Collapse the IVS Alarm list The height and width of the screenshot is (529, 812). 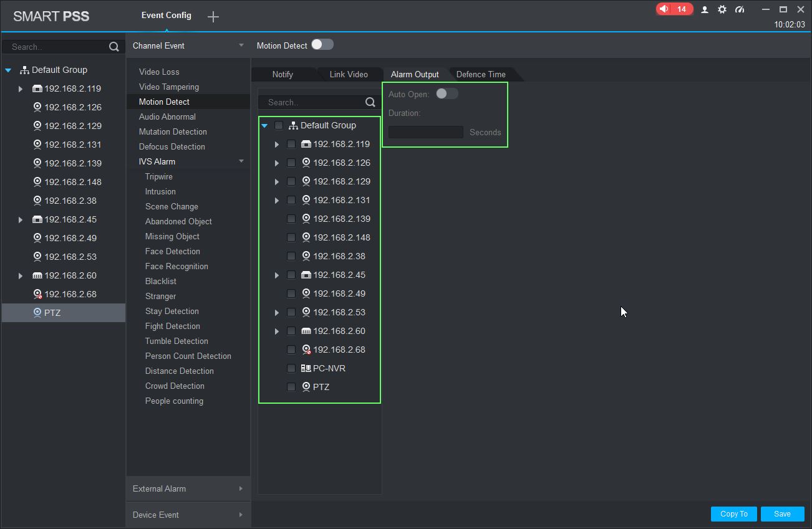coord(241,161)
